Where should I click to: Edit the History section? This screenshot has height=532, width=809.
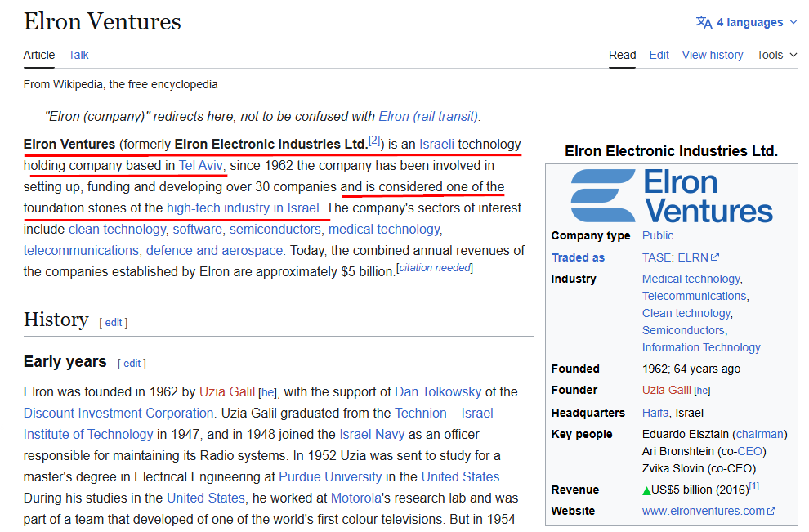[114, 323]
